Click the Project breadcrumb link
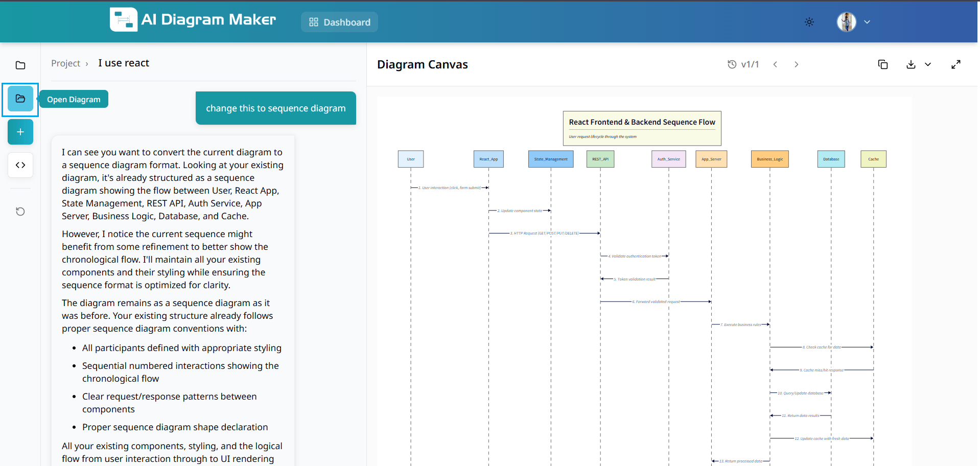This screenshot has height=466, width=980. pos(65,63)
